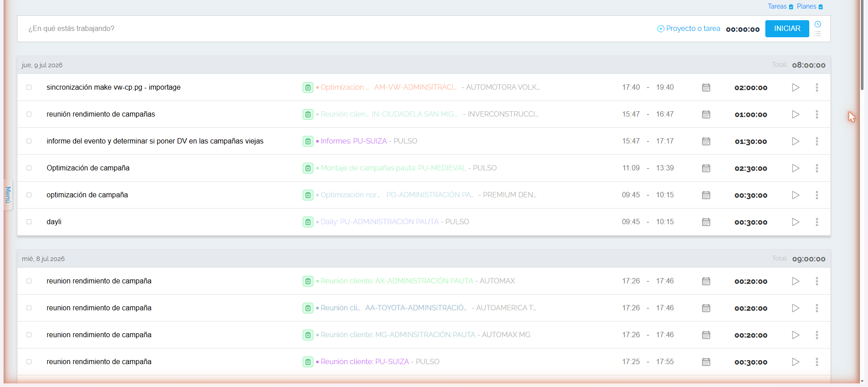Switch to timer mode clock icon
The image size is (868, 387).
pos(818,24)
